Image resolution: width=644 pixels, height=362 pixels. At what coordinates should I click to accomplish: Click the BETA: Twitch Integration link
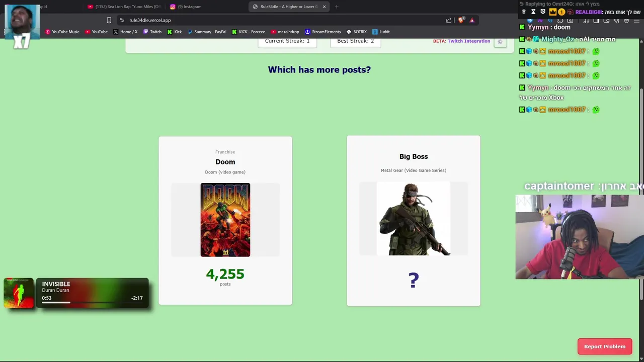(461, 41)
